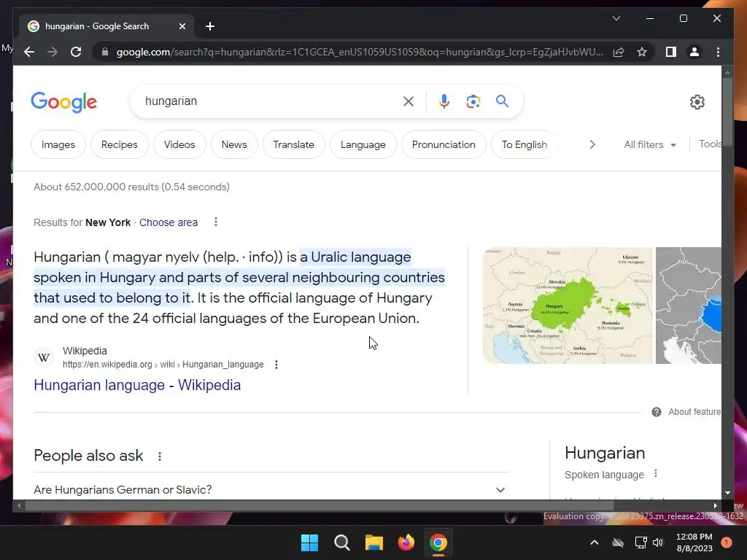Select the Translate filter chip
The image size is (747, 560).
click(293, 145)
